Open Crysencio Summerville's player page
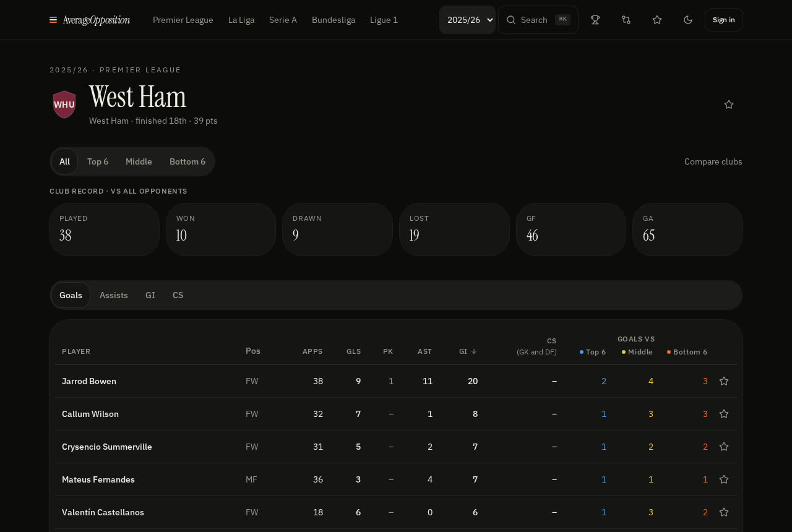 point(107,447)
